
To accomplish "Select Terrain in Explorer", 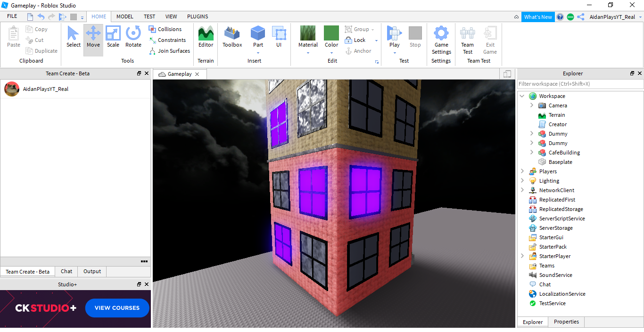I will (556, 115).
